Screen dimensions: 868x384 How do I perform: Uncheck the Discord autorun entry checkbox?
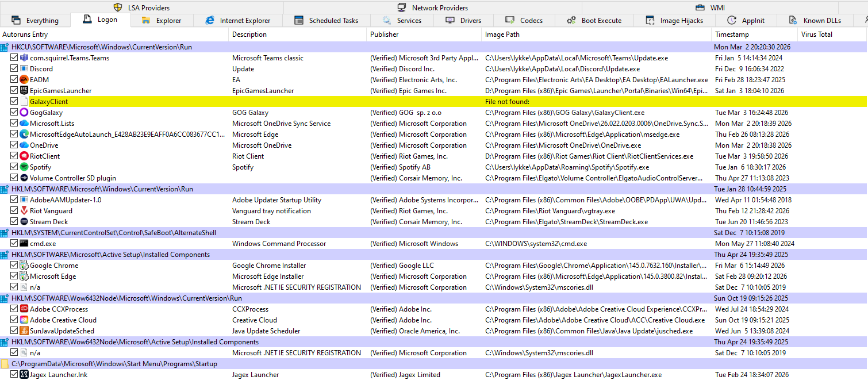click(x=14, y=69)
